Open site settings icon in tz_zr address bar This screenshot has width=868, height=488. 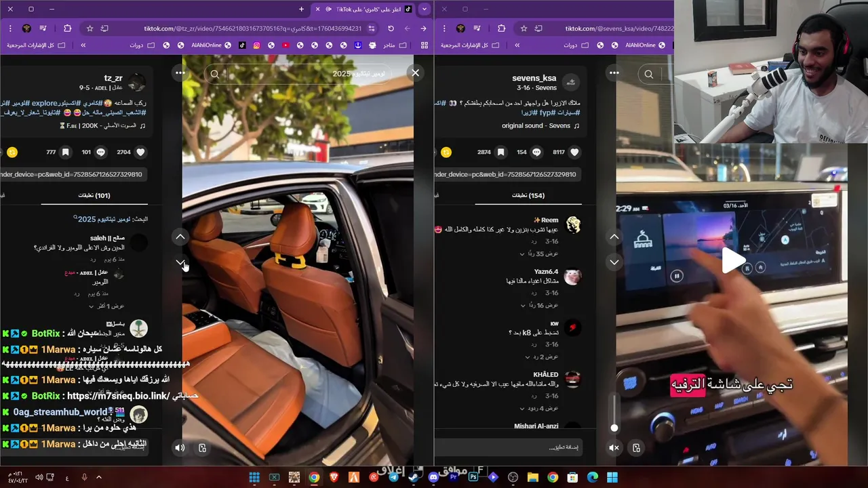pos(372,28)
